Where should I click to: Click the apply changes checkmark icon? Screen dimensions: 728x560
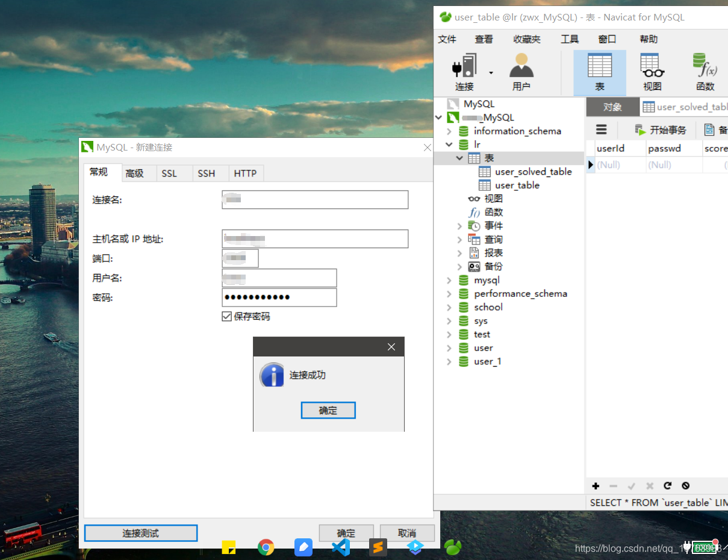click(x=632, y=486)
